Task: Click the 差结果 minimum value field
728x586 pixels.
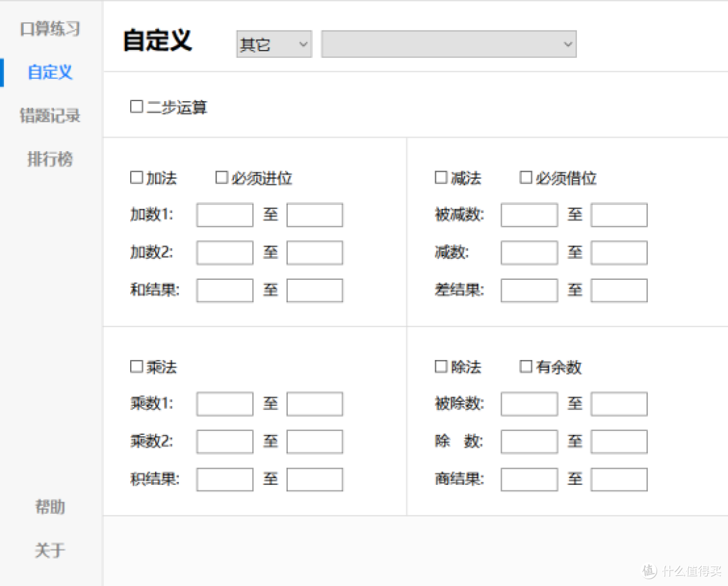Action: 529,290
